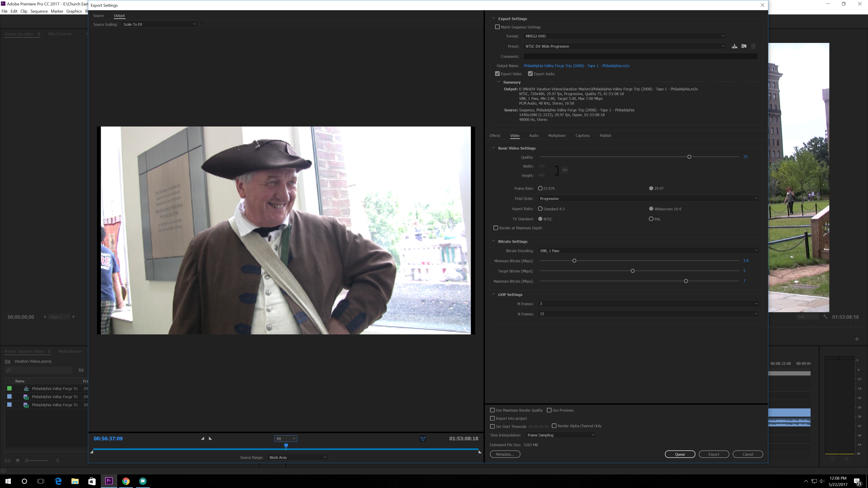Toggle aspect ratio correction icon near timecode
Image resolution: width=868 pixels, height=488 pixels.
(x=422, y=439)
